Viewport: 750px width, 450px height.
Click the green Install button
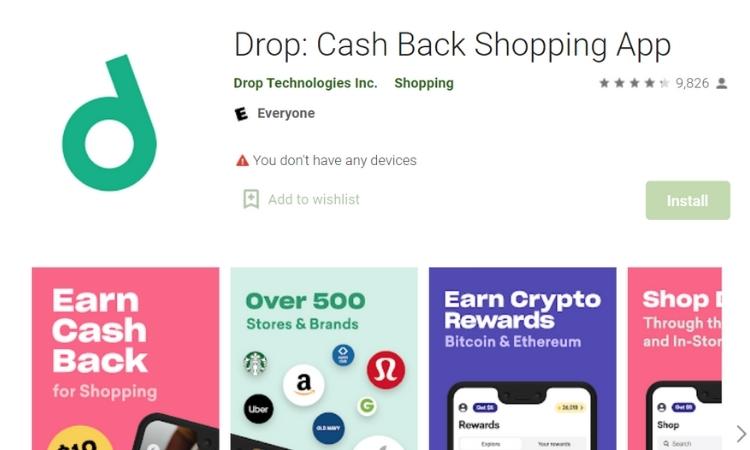[688, 200]
